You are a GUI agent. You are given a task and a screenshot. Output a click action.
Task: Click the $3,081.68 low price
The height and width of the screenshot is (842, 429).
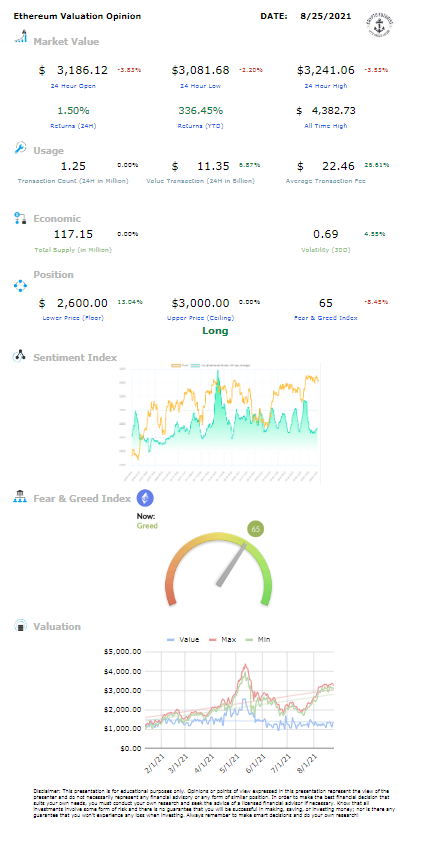click(x=200, y=70)
